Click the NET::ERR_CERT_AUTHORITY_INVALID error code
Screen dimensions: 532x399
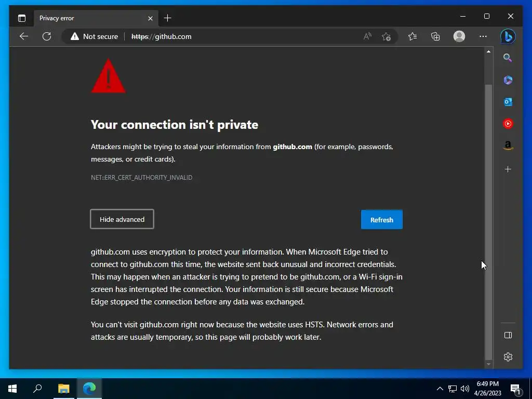[x=141, y=178]
